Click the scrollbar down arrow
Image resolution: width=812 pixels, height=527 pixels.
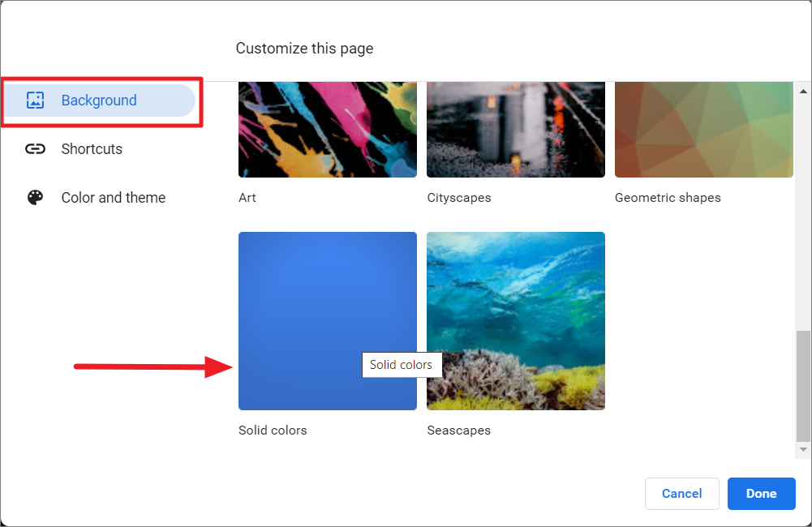[803, 449]
